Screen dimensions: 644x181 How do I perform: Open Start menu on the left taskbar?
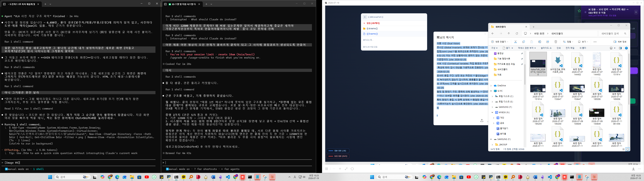click(x=50, y=177)
